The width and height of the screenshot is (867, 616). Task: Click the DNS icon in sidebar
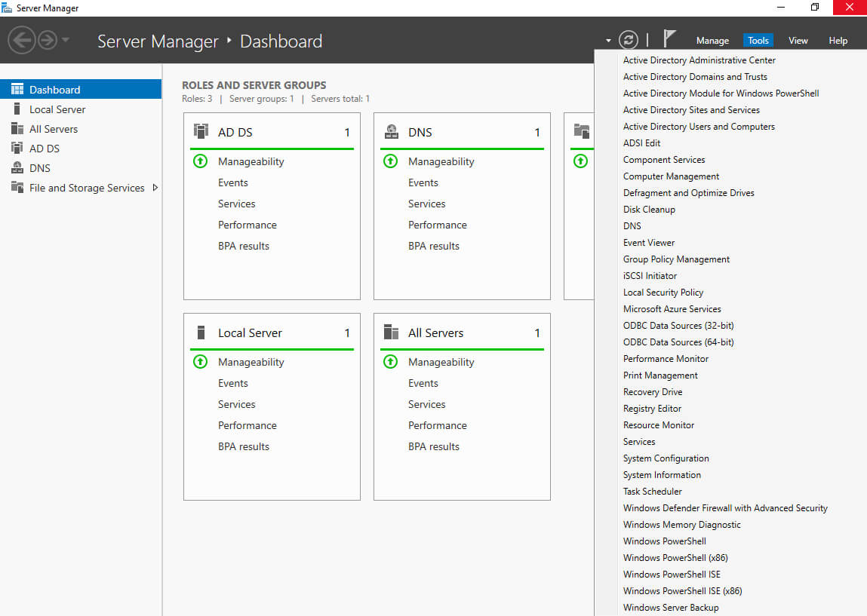(17, 167)
